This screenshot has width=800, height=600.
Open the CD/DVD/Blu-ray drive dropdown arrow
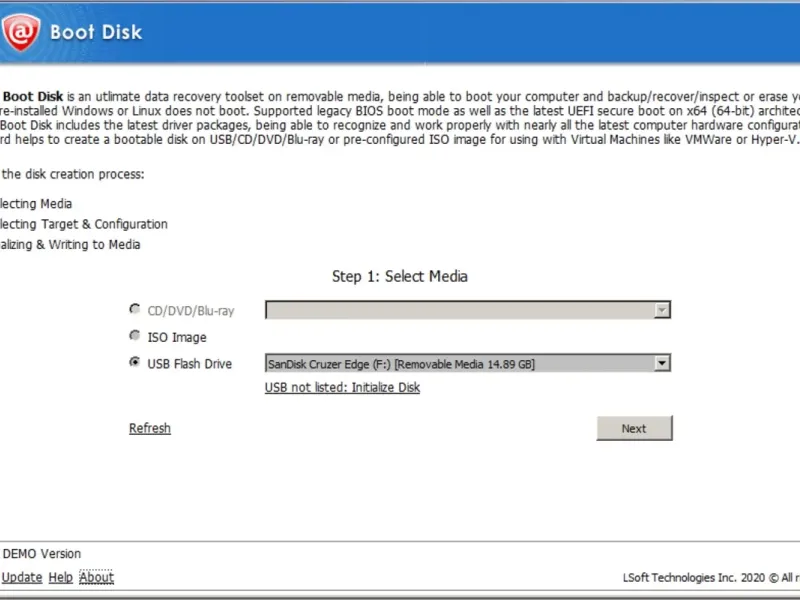pos(661,311)
